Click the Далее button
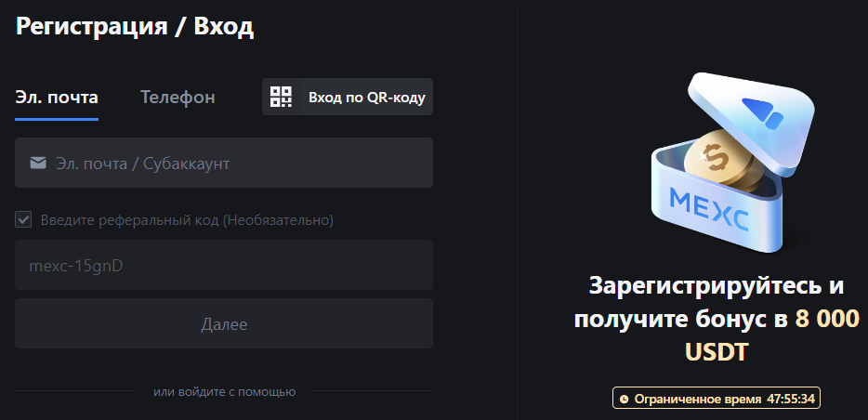This screenshot has height=420, width=868. click(224, 323)
